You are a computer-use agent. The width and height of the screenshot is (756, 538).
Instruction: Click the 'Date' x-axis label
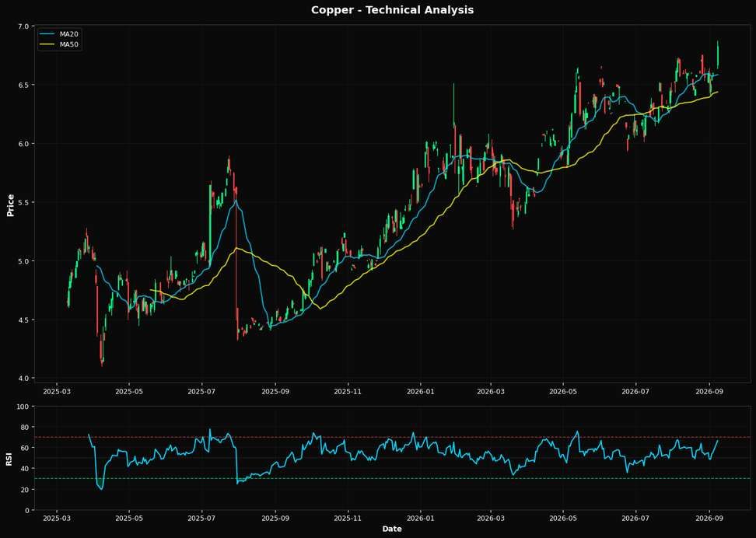point(392,529)
